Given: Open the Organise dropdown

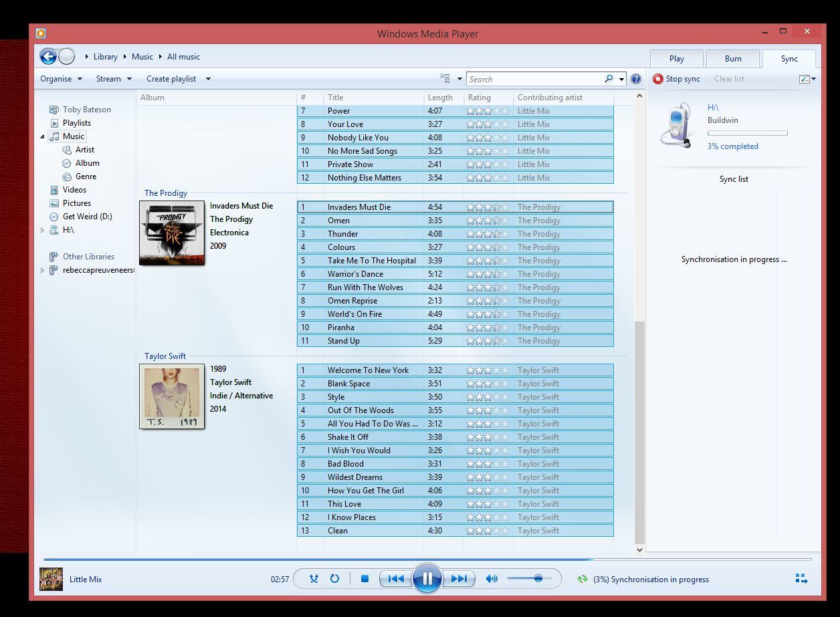Looking at the screenshot, I should [x=61, y=79].
